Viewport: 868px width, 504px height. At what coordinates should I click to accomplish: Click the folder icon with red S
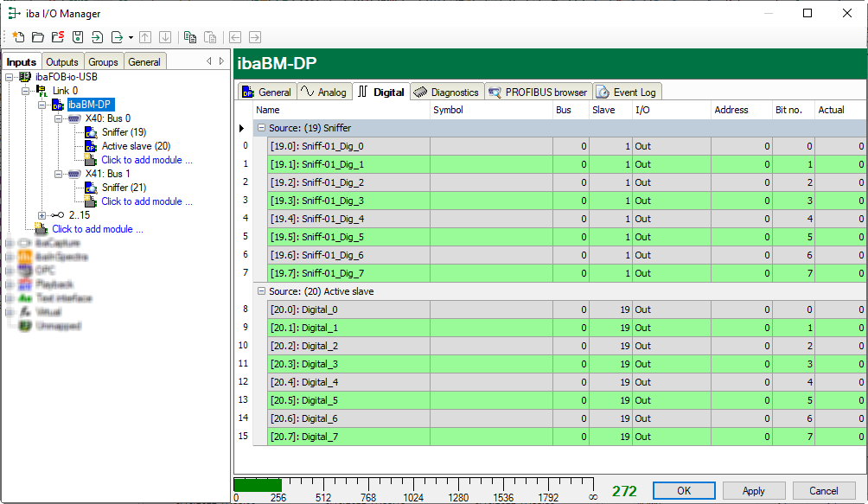(58, 37)
